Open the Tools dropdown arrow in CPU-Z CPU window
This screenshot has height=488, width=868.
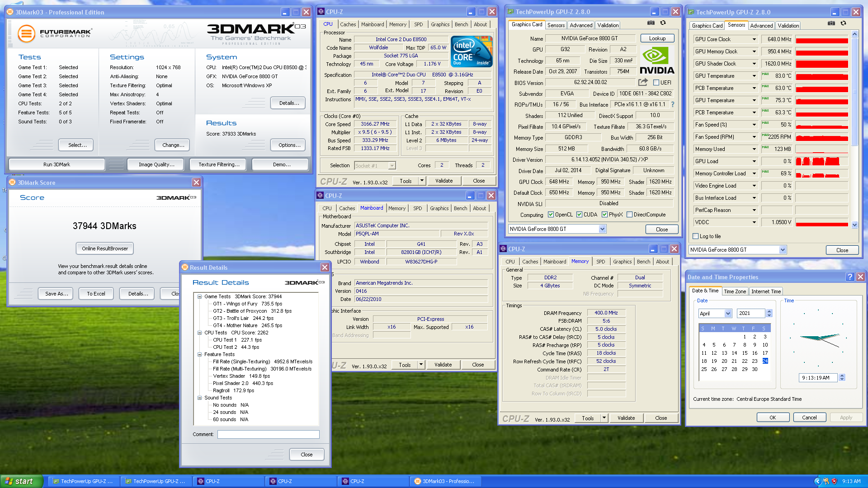click(x=422, y=181)
